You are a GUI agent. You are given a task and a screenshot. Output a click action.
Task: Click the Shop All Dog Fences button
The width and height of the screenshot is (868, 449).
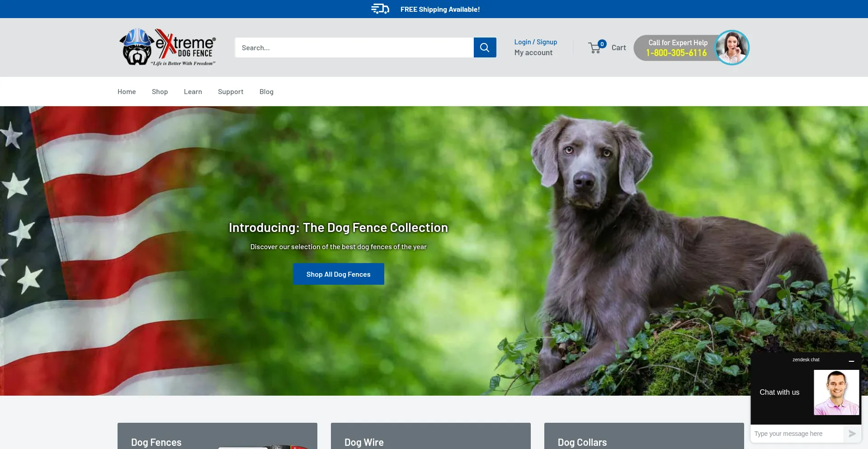coord(338,274)
